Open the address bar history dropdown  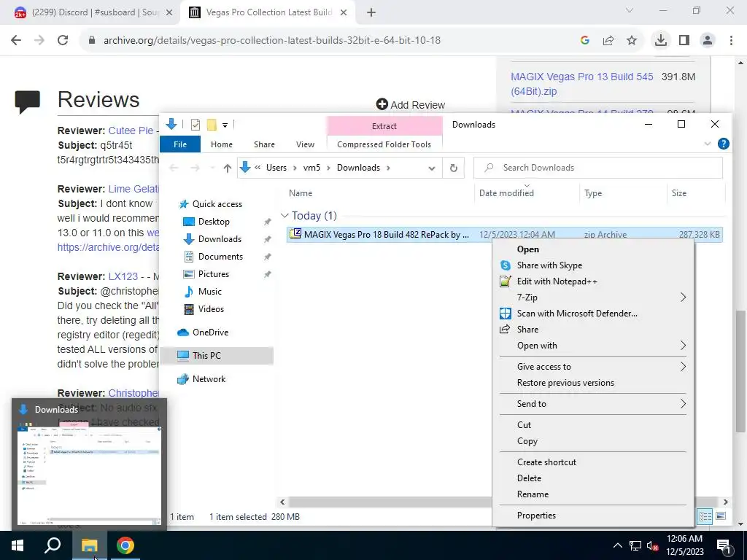pyautogui.click(x=432, y=168)
